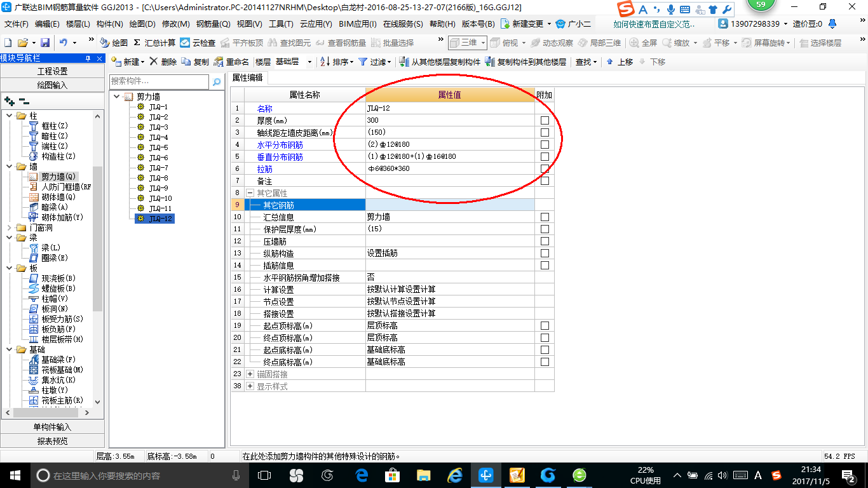Tick the 附加 checkbox for 轴线距左墙皮距离
Image resolution: width=868 pixels, height=488 pixels.
click(545, 132)
